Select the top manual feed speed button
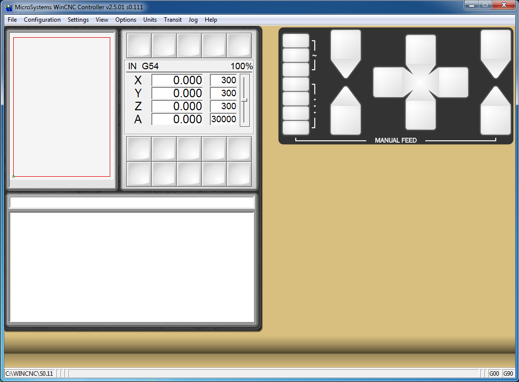519x382 pixels. [x=296, y=41]
